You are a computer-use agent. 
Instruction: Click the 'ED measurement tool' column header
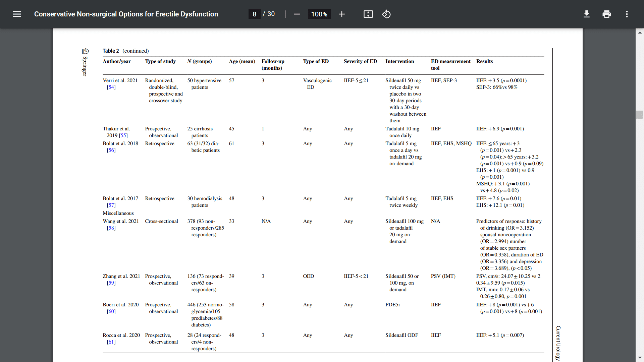(450, 65)
